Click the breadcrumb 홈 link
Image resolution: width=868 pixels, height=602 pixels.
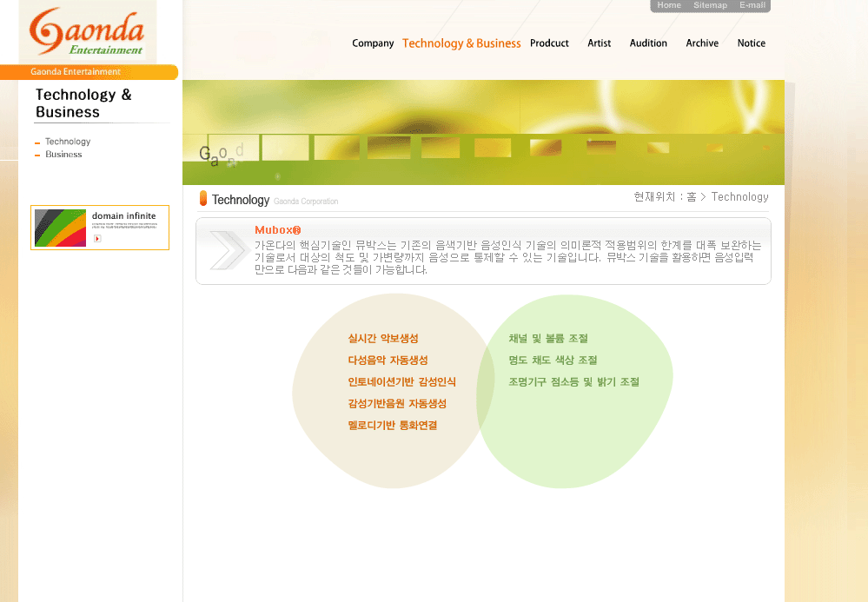click(x=692, y=197)
